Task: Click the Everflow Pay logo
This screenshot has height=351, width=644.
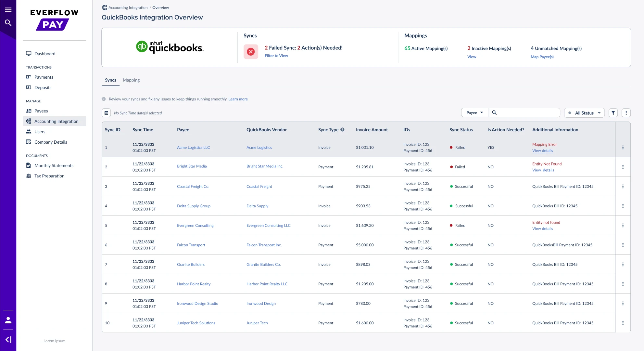Action: tap(54, 20)
